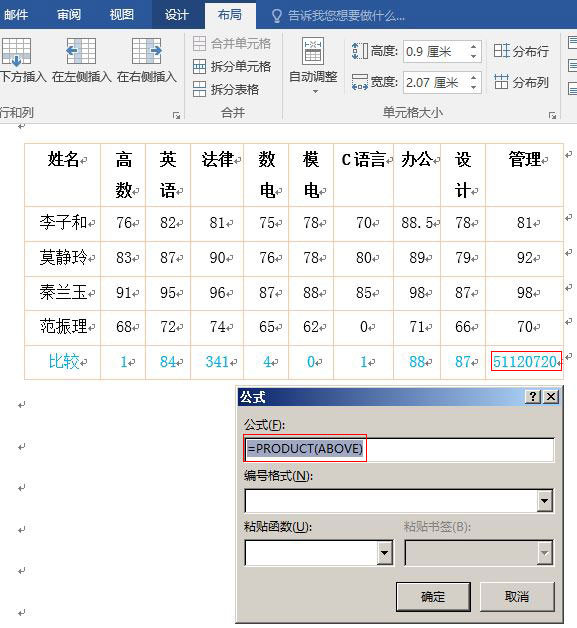Click the 姓名 header cell

pos(63,175)
